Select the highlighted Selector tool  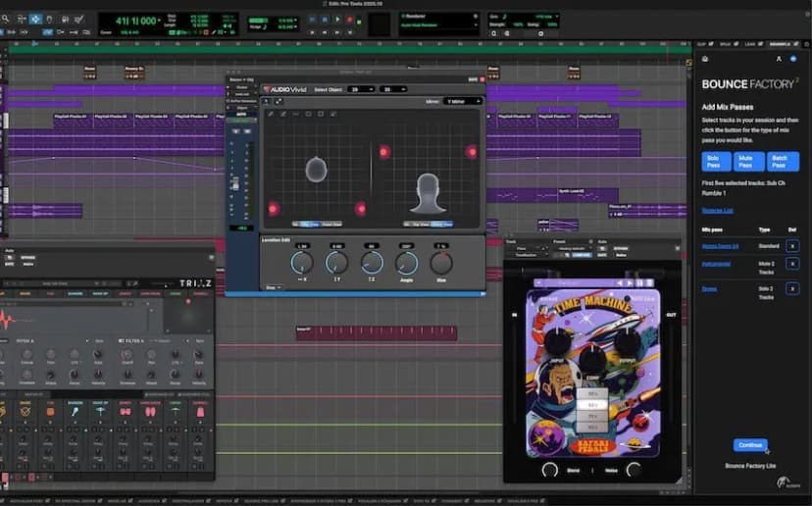click(x=35, y=20)
